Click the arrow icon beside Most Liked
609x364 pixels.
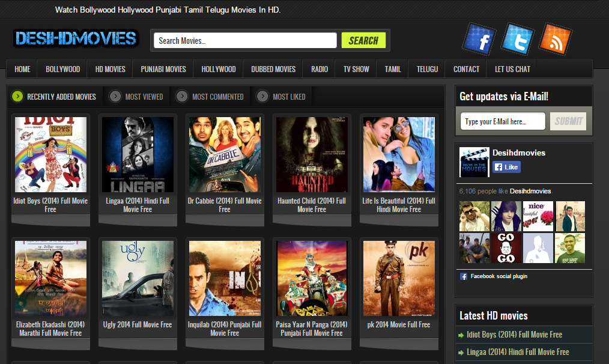(262, 96)
